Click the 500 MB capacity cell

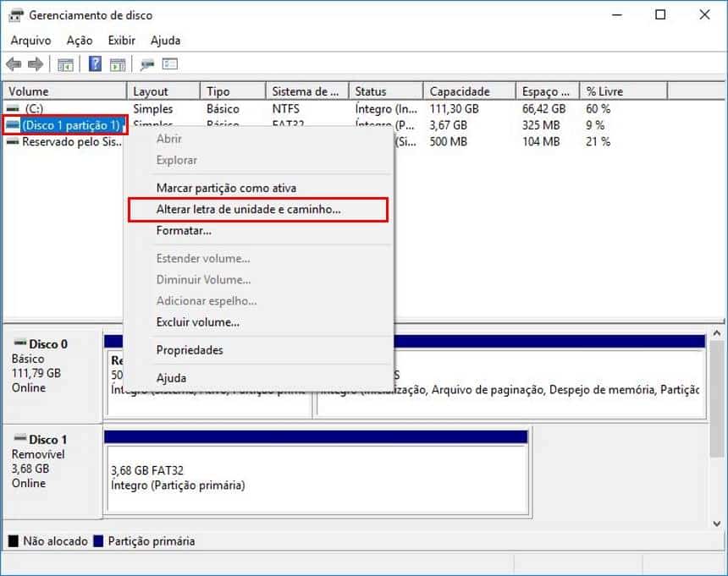(448, 142)
